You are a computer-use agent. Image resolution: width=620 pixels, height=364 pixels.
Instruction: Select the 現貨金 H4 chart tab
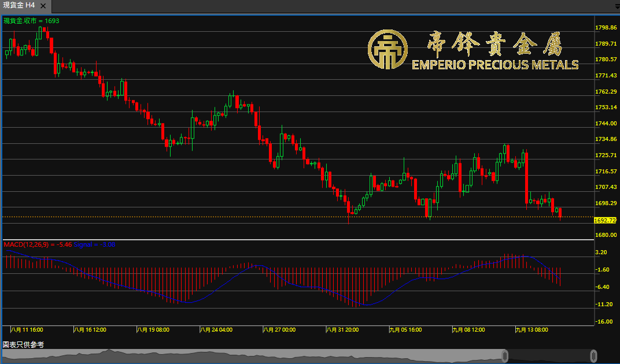pyautogui.click(x=19, y=5)
